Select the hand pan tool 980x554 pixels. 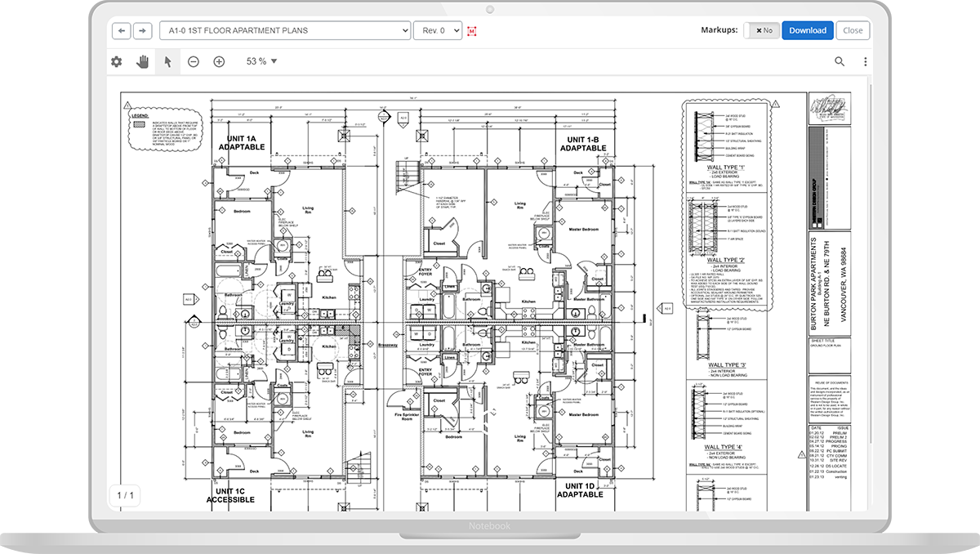(142, 61)
